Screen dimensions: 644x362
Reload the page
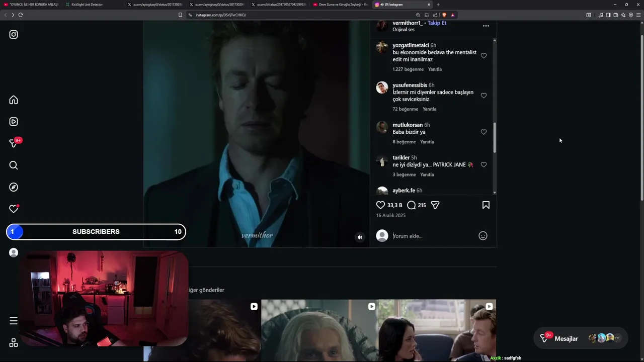(21, 15)
